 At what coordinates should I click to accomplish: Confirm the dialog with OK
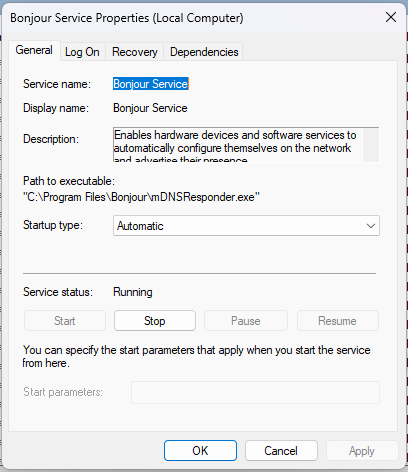click(200, 451)
